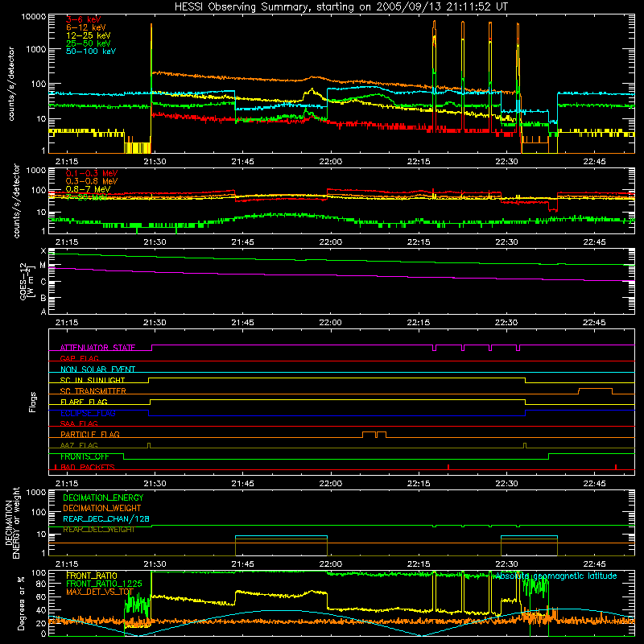Screen dimensions: 644x644
Task: Click the Absolute geomagnetic latitude label
Action: click(555, 576)
